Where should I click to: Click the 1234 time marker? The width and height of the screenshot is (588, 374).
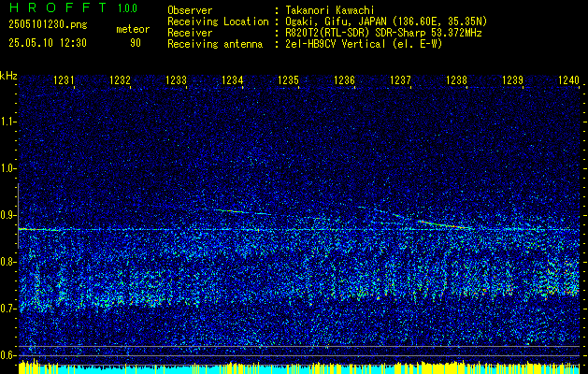pos(233,79)
